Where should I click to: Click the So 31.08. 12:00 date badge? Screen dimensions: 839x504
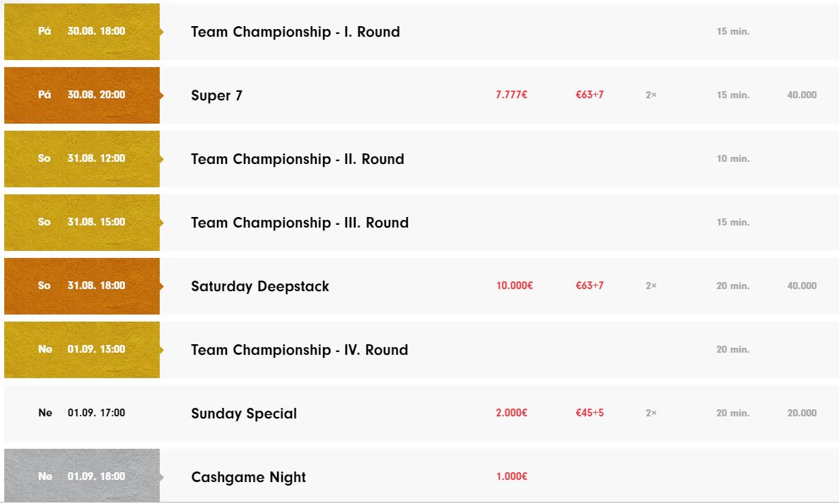(82, 159)
